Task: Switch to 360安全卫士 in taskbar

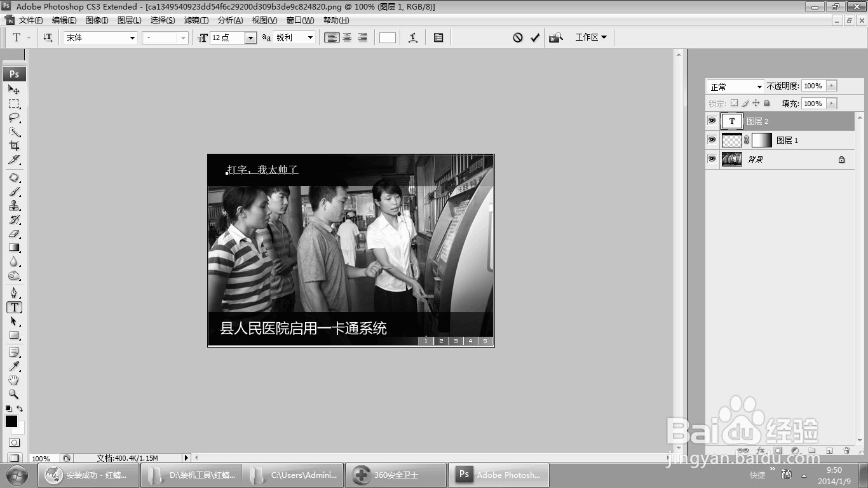Action: coord(396,475)
